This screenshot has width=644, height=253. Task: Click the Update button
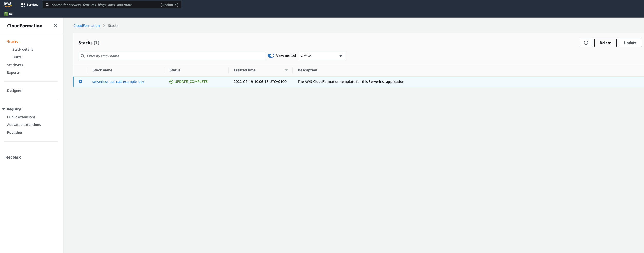pyautogui.click(x=630, y=43)
